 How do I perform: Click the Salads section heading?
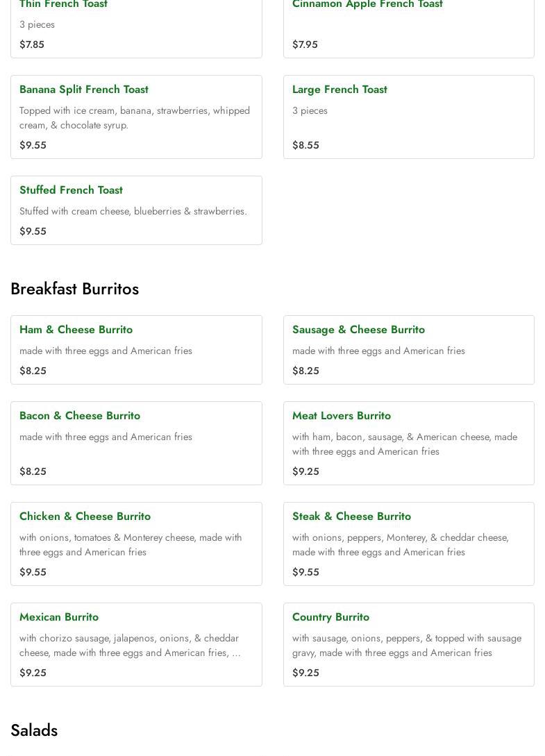tap(34, 730)
